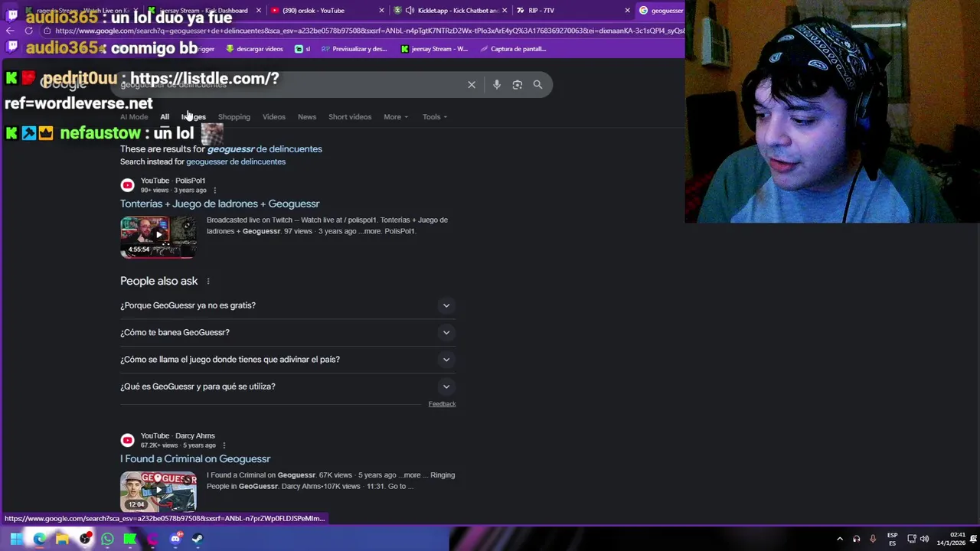
Task: Open the Tools dropdown
Action: coord(435,117)
